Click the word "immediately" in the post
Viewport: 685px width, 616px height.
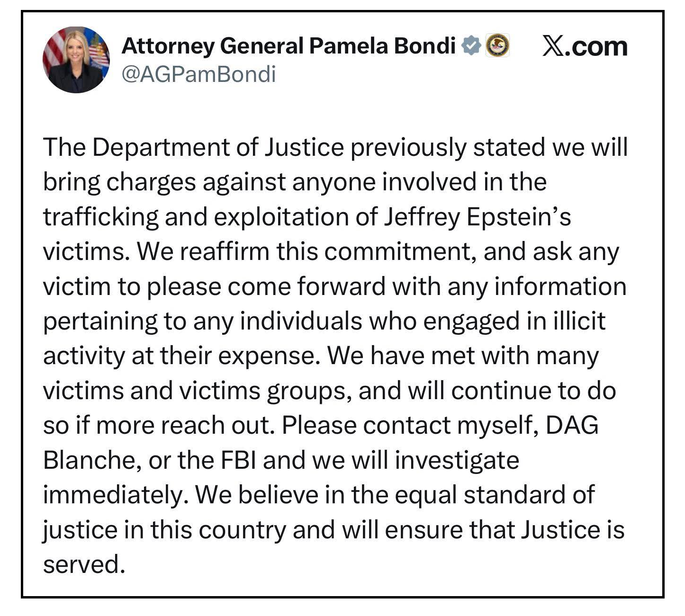tap(112, 495)
